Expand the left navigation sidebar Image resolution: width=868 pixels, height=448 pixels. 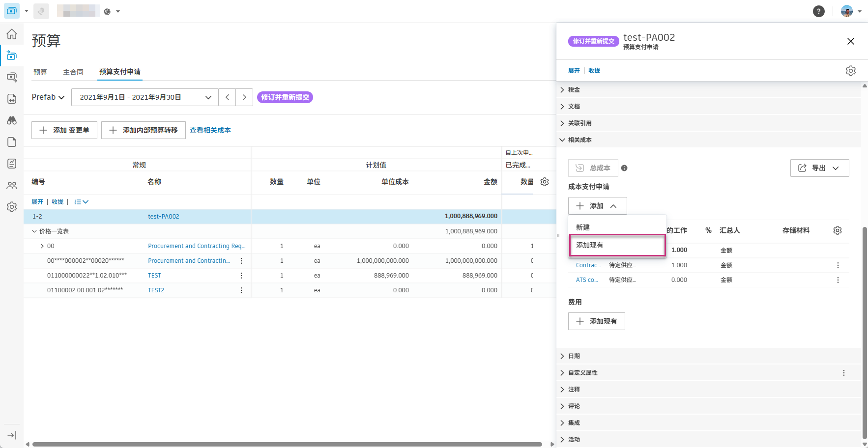12,435
